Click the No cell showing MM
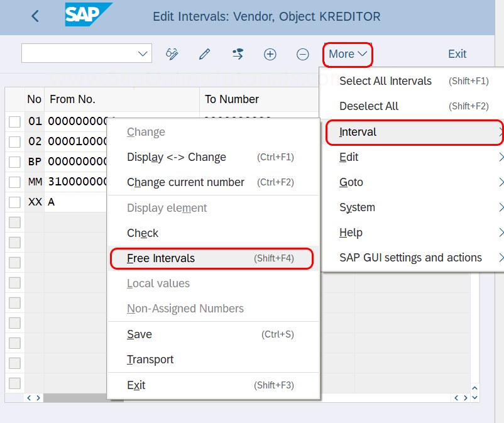 (x=35, y=182)
